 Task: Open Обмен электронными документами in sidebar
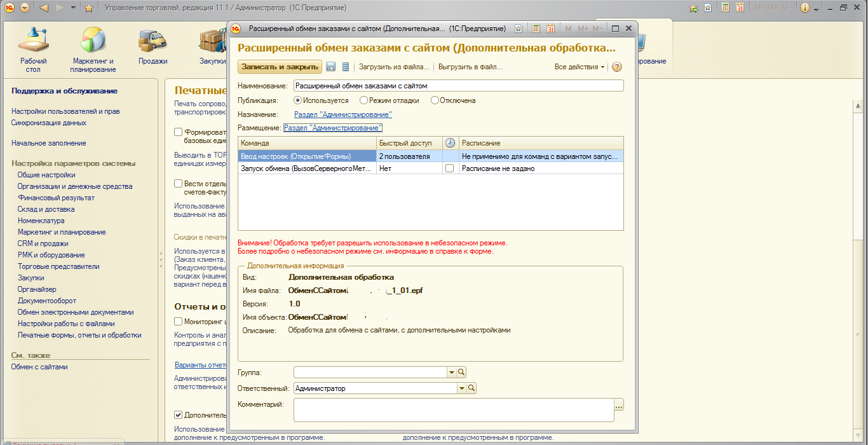click(76, 312)
